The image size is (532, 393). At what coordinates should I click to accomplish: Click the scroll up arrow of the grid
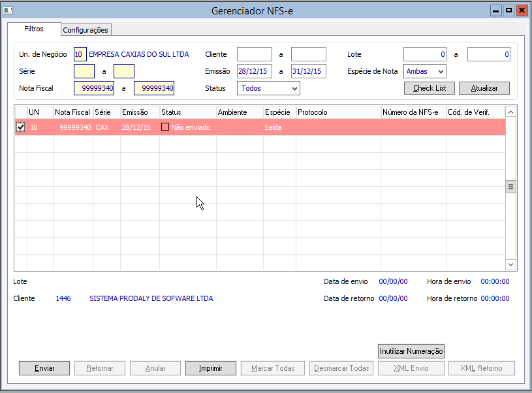tap(510, 112)
